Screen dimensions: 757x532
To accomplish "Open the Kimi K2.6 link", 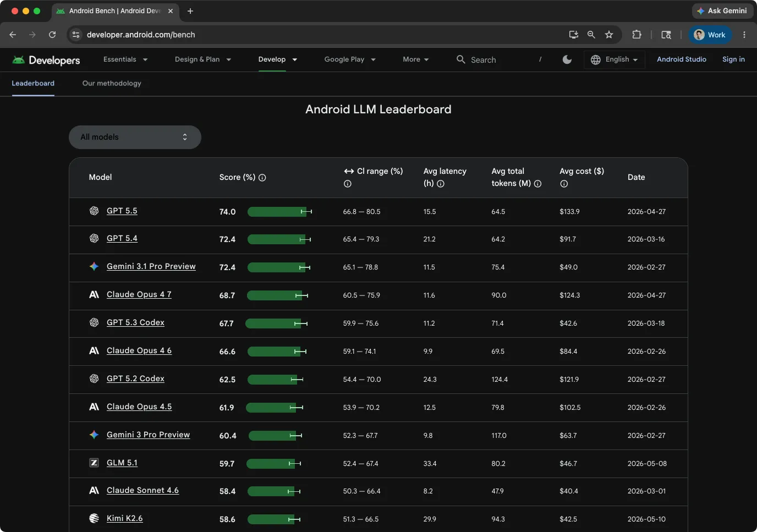I will pos(125,518).
